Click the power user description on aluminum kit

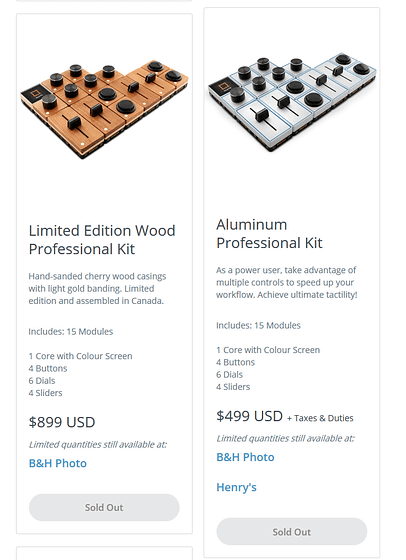(286, 282)
